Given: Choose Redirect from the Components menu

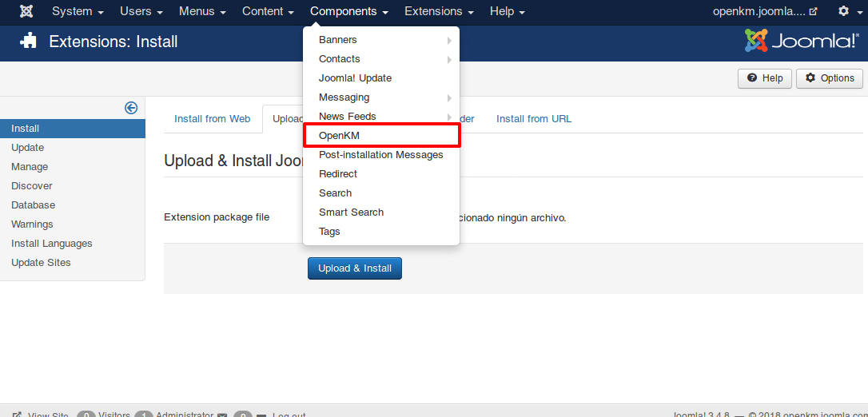Looking at the screenshot, I should coord(381,173).
